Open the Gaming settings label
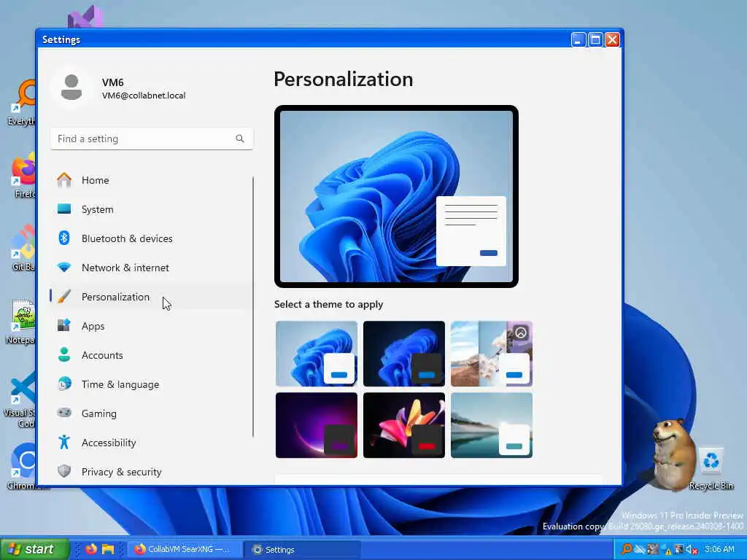 [98, 414]
